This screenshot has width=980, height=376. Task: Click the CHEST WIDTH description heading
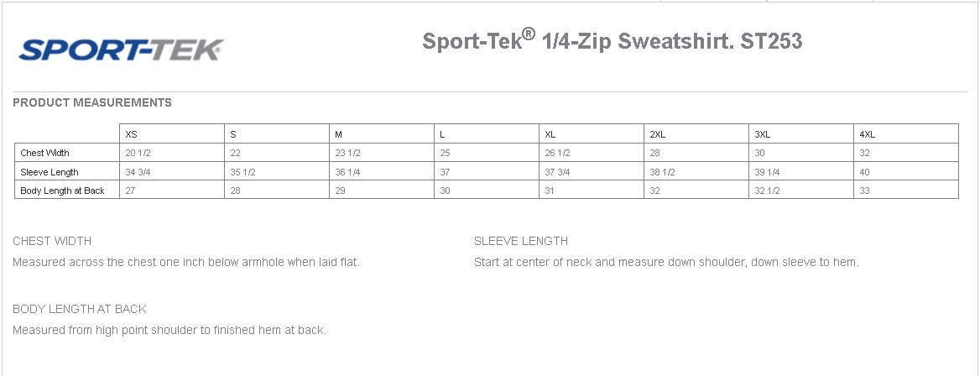coord(52,241)
